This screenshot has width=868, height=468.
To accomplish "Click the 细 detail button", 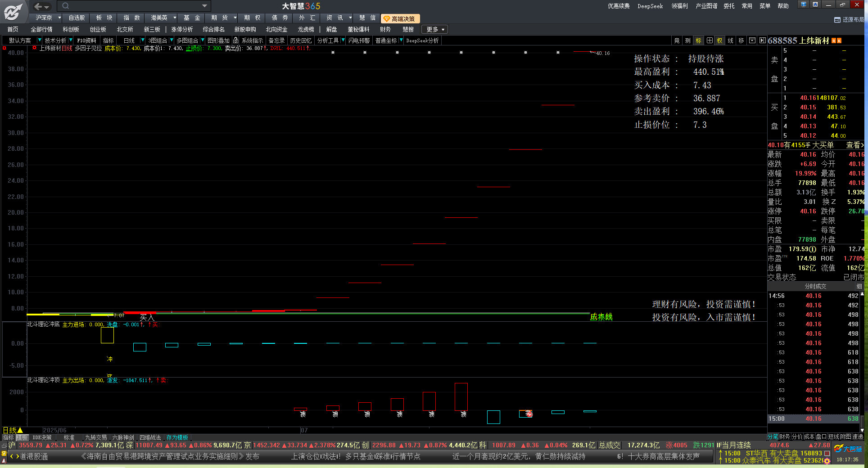I will [859, 287].
